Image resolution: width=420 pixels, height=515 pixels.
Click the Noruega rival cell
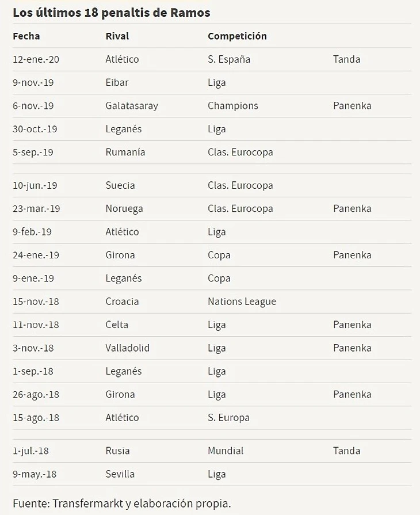point(124,208)
